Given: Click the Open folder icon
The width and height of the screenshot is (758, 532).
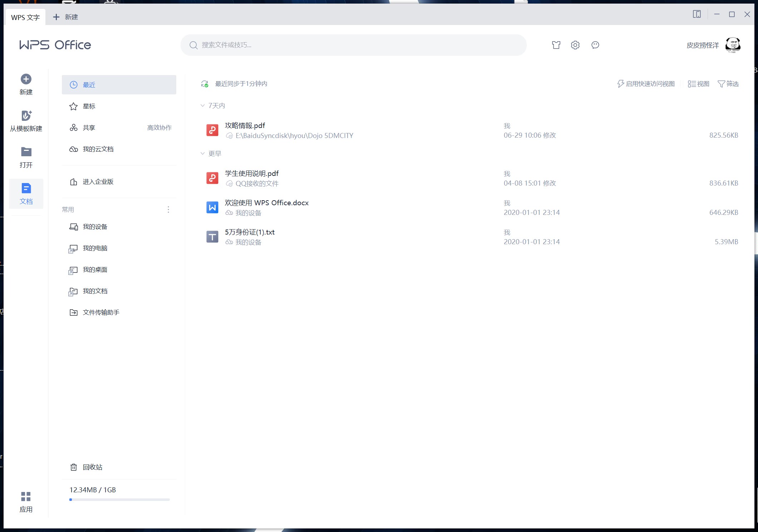Looking at the screenshot, I should tap(26, 152).
